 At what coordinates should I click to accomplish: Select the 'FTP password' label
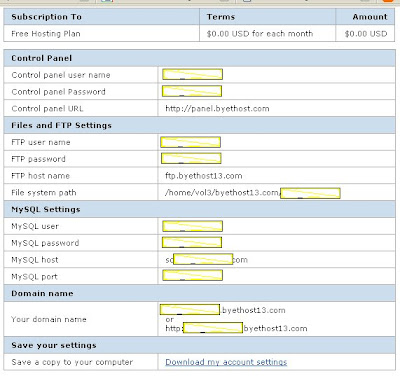(x=38, y=159)
